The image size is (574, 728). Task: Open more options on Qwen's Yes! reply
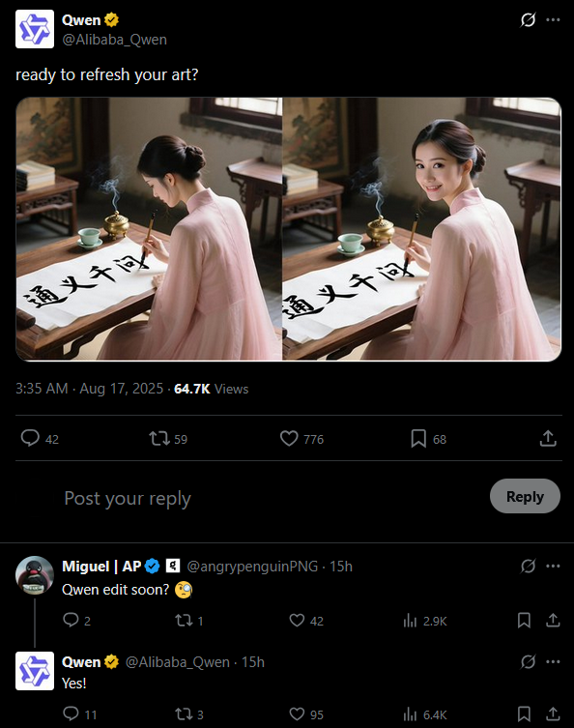[x=553, y=661]
